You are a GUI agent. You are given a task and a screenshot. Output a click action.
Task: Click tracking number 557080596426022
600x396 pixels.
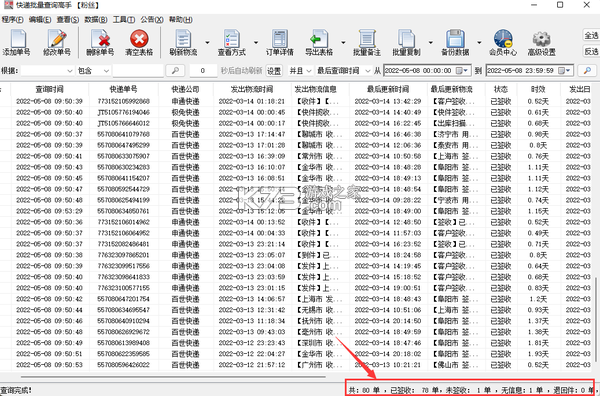tap(123, 365)
